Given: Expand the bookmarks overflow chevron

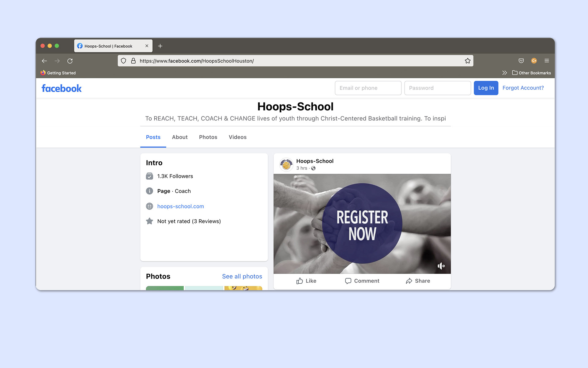Looking at the screenshot, I should coord(504,73).
